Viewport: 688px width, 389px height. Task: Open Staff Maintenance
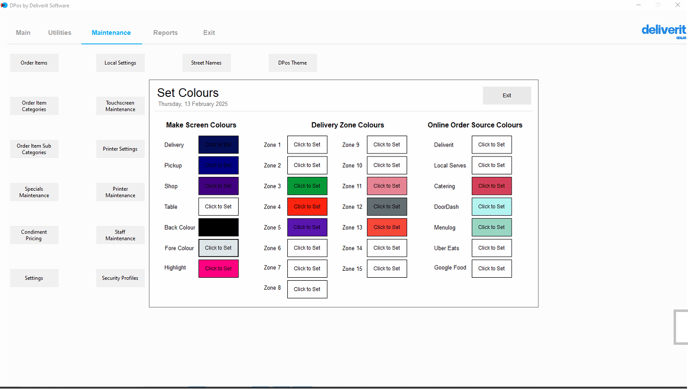point(120,235)
